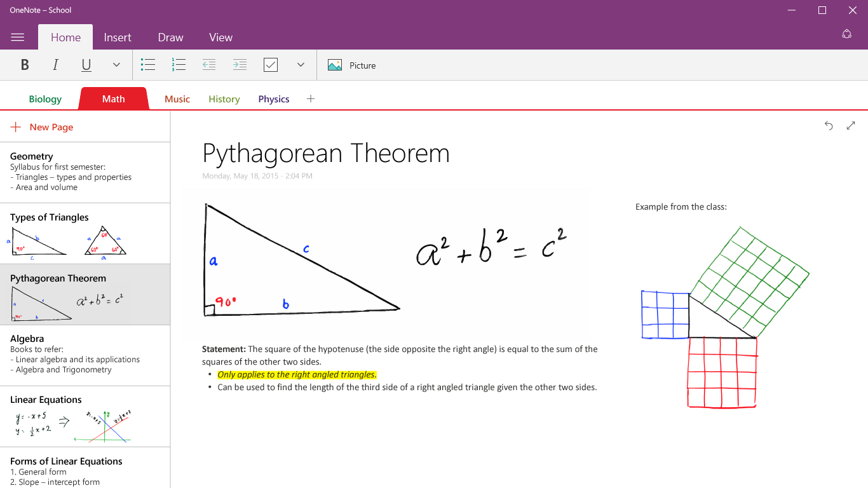Create a New Page
Screen dimensions: 868x488
tap(42, 126)
